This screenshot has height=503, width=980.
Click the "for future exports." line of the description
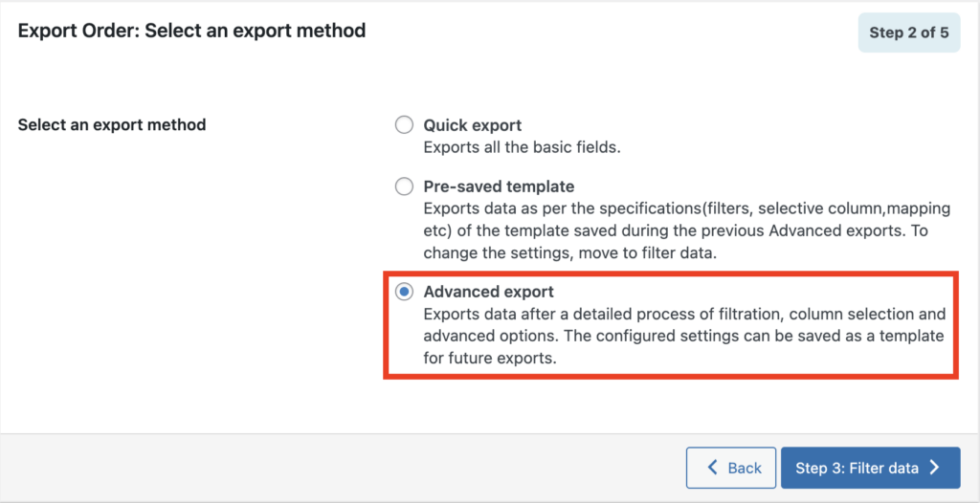point(490,360)
